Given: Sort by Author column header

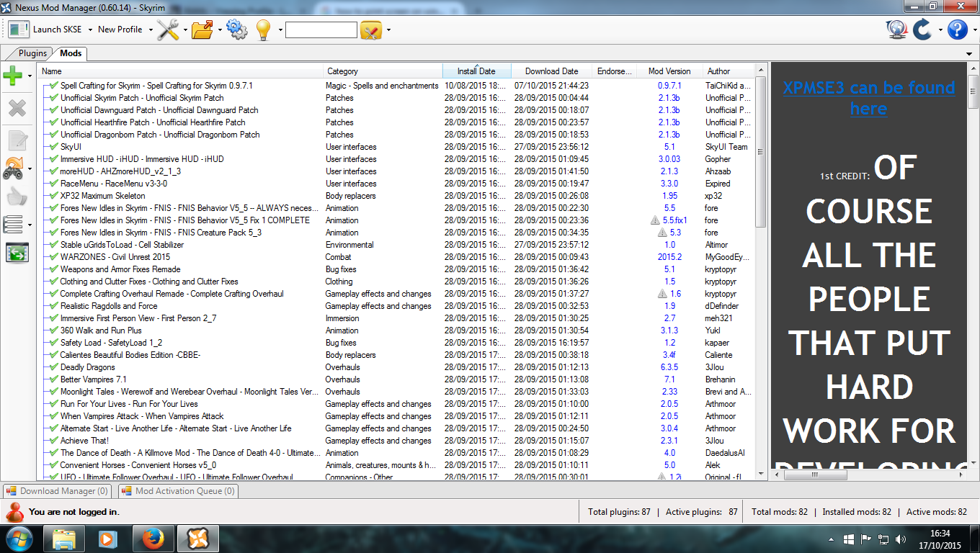Looking at the screenshot, I should point(728,71).
